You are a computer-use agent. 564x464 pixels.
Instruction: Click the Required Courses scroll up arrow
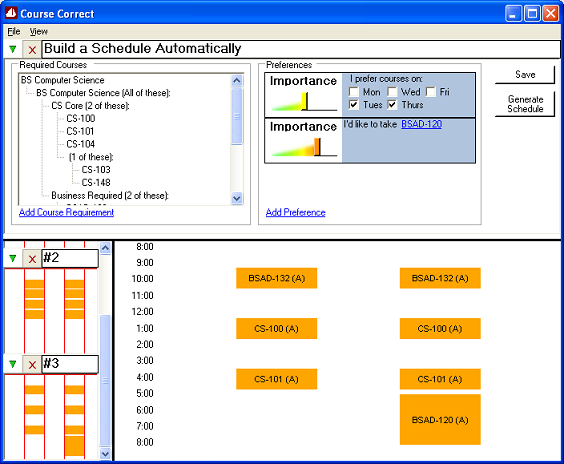(237, 80)
